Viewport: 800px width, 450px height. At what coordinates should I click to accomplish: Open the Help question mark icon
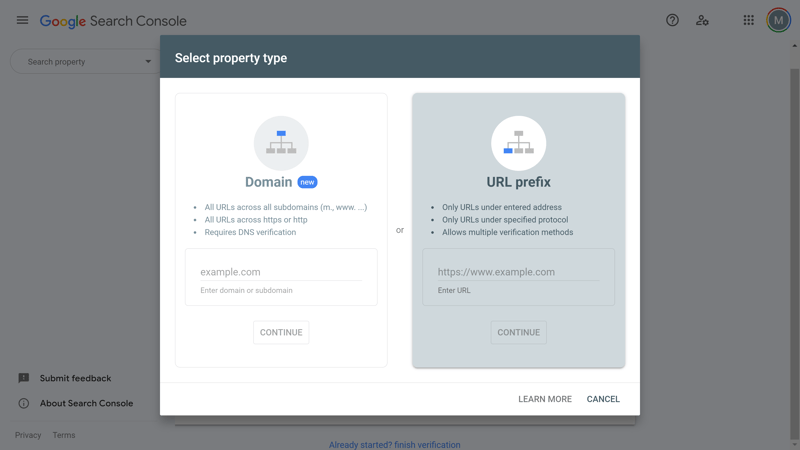(672, 20)
